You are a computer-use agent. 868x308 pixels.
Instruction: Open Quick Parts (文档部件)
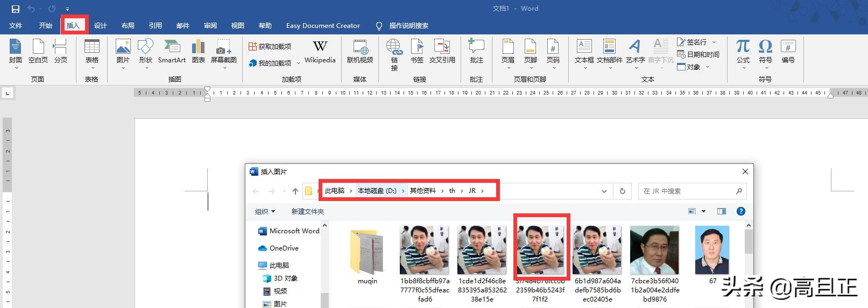(610, 54)
